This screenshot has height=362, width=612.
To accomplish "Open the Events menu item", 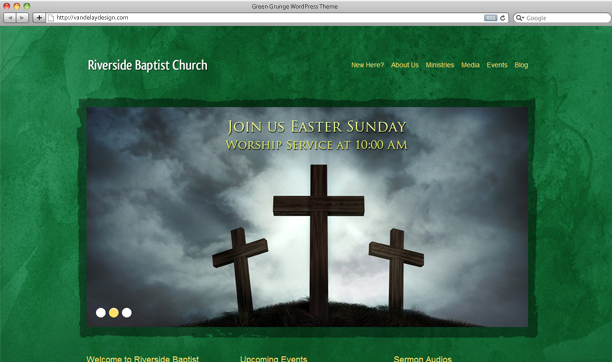I will pyautogui.click(x=496, y=65).
